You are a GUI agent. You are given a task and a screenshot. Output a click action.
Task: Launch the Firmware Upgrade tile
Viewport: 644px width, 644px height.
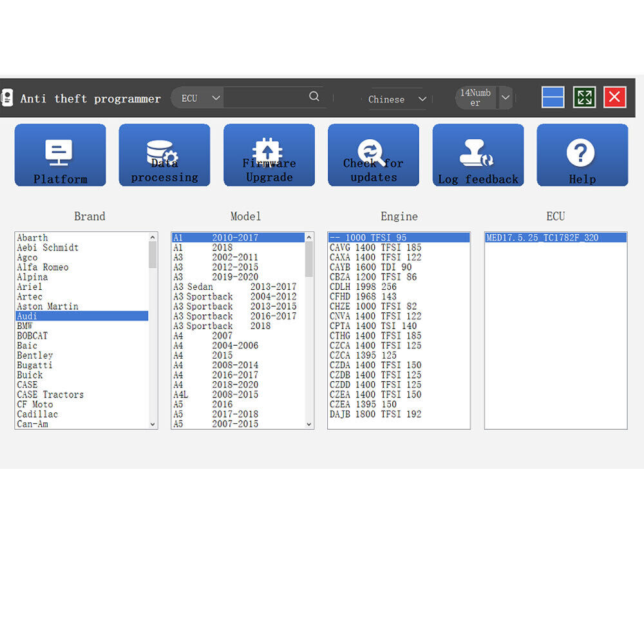pos(269,155)
